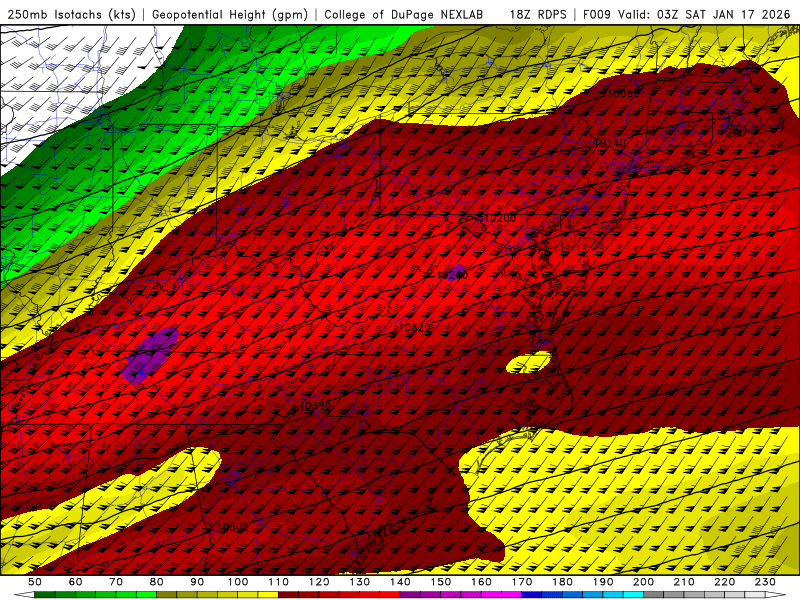Click the 60 value on the color scale
This screenshot has height=600, width=800.
coord(75,582)
